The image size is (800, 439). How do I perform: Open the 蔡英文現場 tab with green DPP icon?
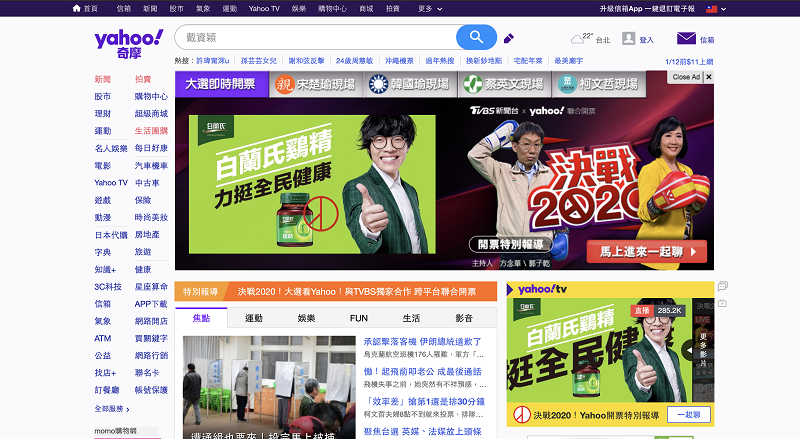pyautogui.click(x=504, y=84)
